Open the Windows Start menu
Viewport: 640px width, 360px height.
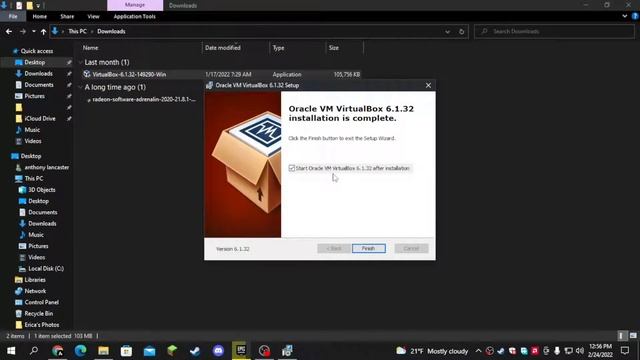(x=11, y=351)
